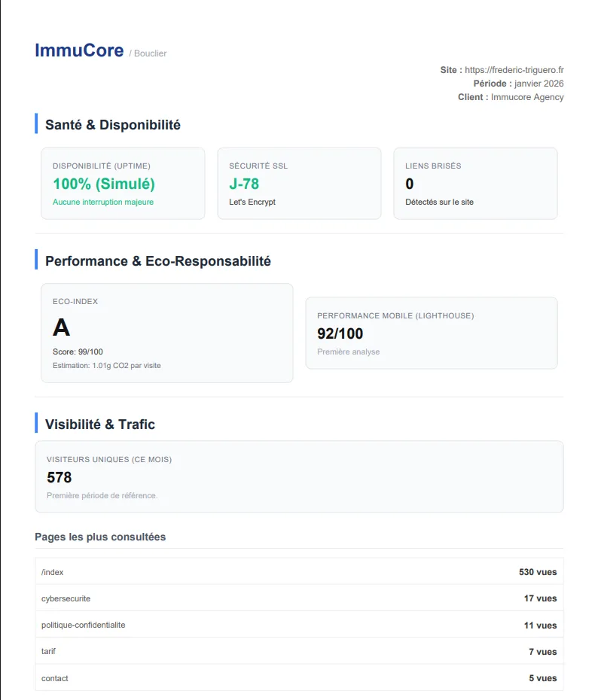This screenshot has width=598, height=700.
Task: Open the frederic-triguero.fr site URL
Action: (514, 70)
